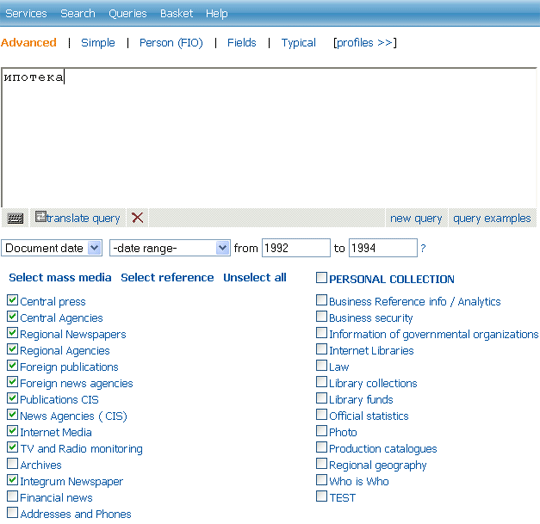Open the virtual keyboard icon
The height and width of the screenshot is (524, 540).
pyautogui.click(x=15, y=218)
